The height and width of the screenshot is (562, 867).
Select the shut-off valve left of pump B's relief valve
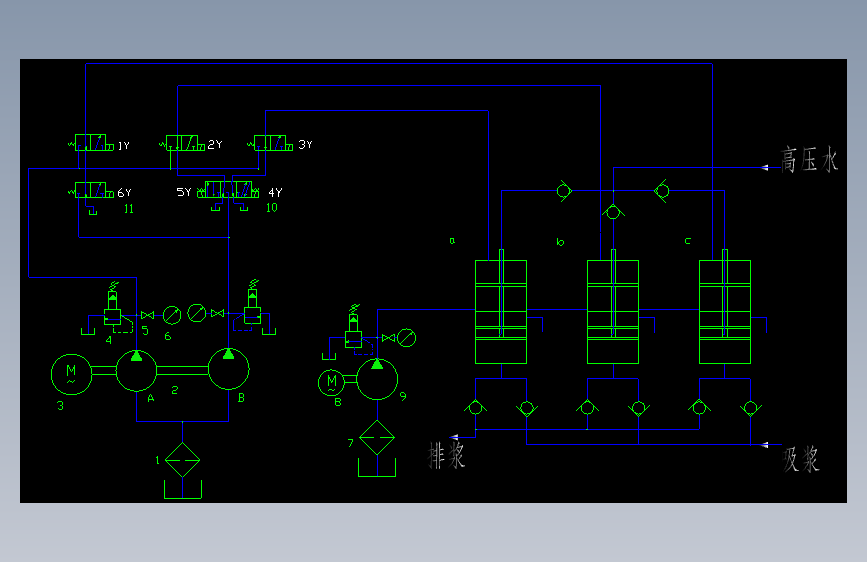[x=218, y=314]
